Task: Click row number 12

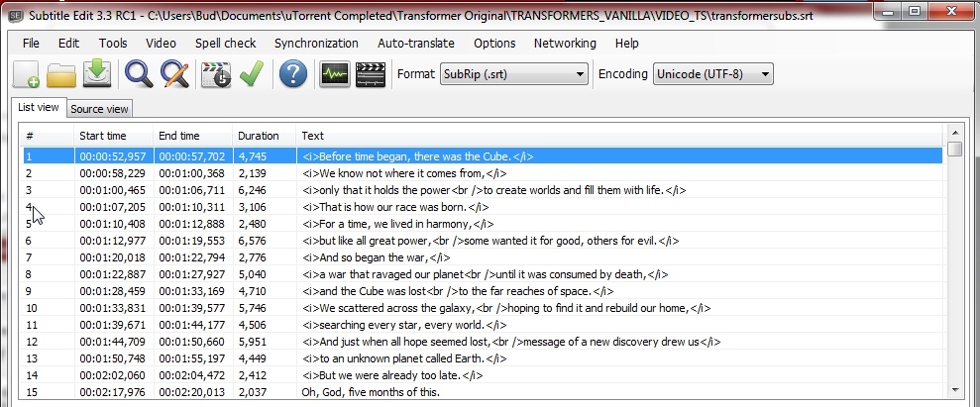Action: coord(32,342)
